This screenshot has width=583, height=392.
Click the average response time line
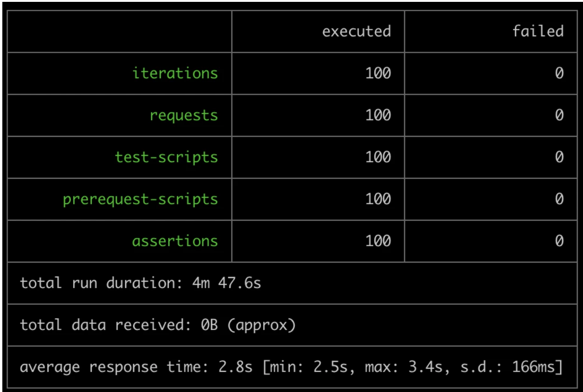click(x=291, y=367)
